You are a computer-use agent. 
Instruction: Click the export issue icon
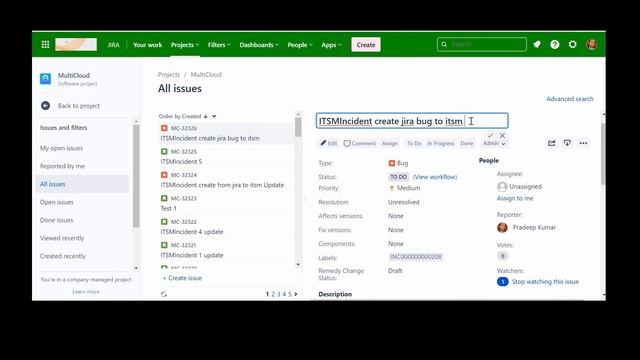(567, 143)
